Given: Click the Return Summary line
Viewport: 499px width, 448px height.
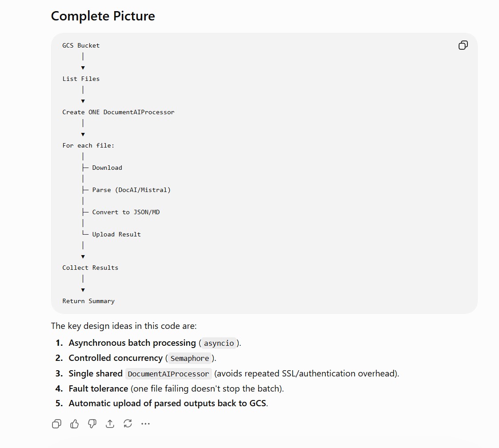Looking at the screenshot, I should coord(88,301).
